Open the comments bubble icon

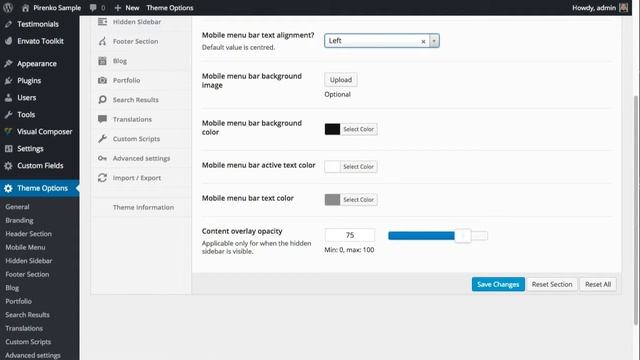tap(93, 8)
